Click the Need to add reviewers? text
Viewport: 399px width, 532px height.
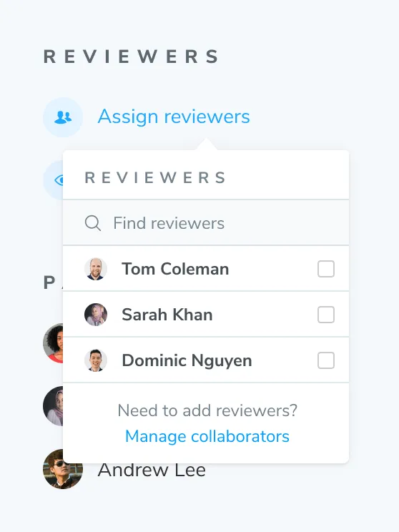pyautogui.click(x=207, y=410)
